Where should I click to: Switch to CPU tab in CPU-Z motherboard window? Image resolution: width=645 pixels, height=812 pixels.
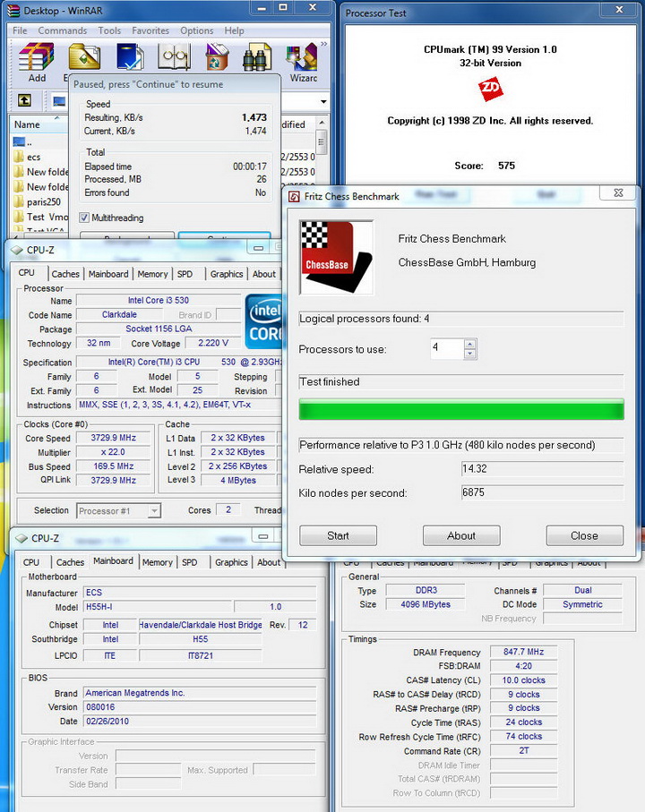31,562
